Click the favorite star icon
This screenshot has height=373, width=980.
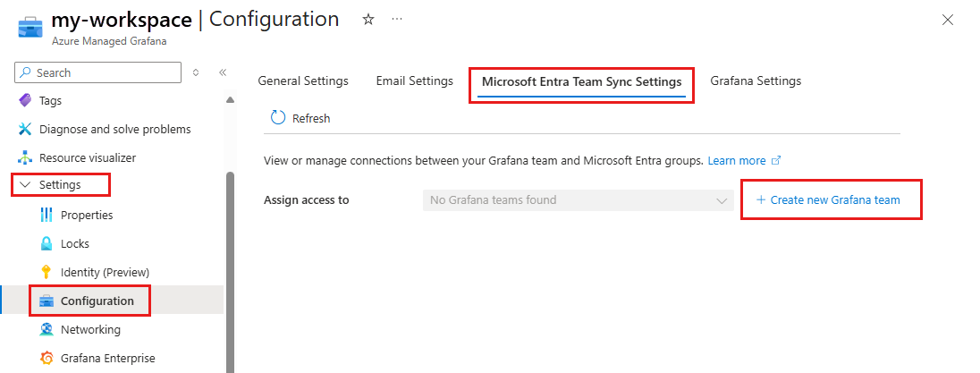[x=368, y=19]
